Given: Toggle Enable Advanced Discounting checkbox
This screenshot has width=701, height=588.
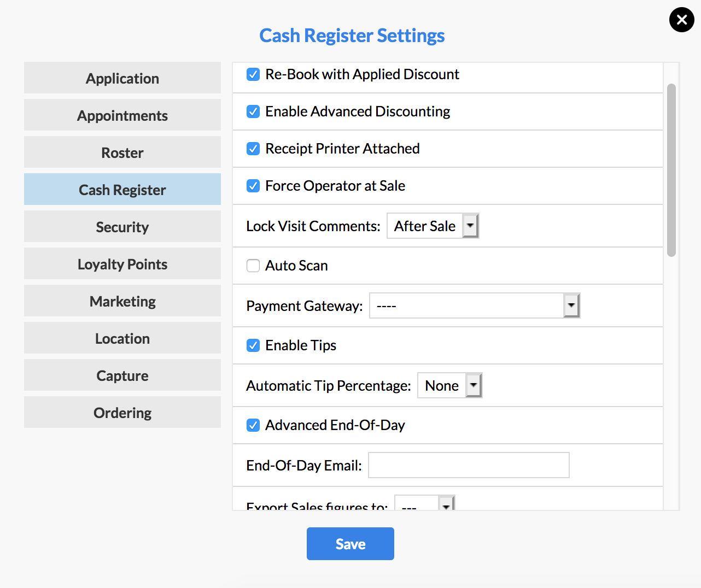Looking at the screenshot, I should pos(253,111).
